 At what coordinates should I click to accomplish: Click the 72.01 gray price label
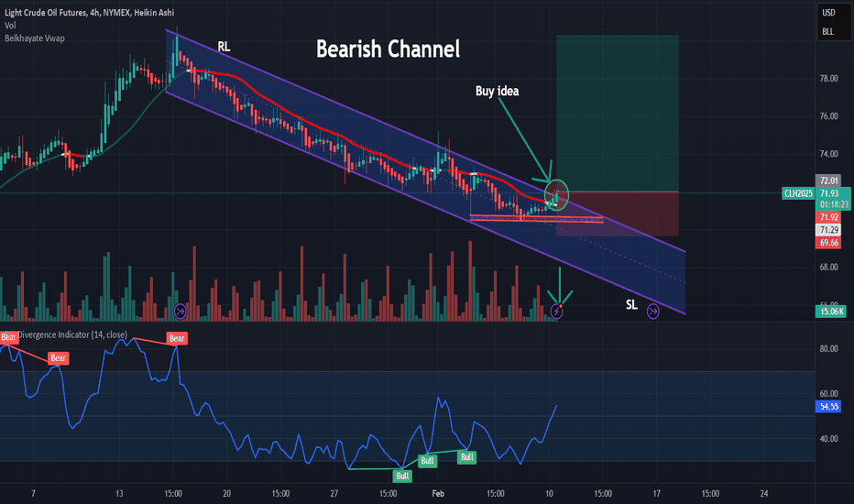tap(828, 181)
